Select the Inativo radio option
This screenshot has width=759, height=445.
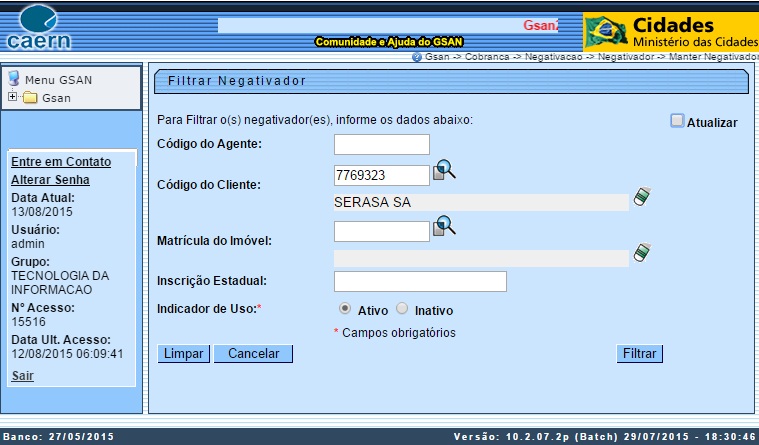[x=402, y=309]
